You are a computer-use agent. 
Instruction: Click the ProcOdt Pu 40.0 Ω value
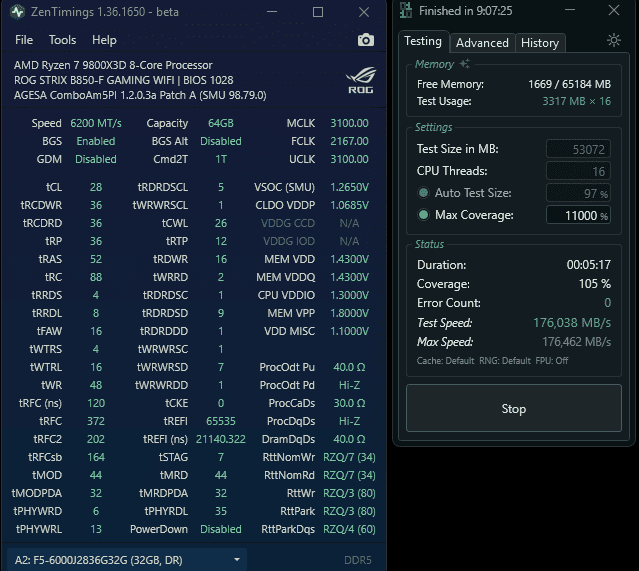click(x=349, y=367)
